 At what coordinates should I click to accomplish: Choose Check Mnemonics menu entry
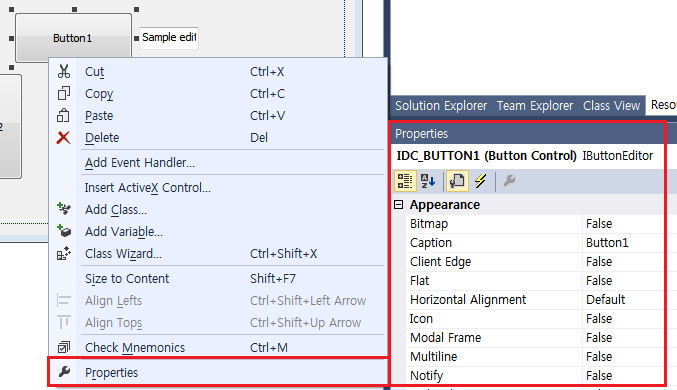pyautogui.click(x=218, y=347)
